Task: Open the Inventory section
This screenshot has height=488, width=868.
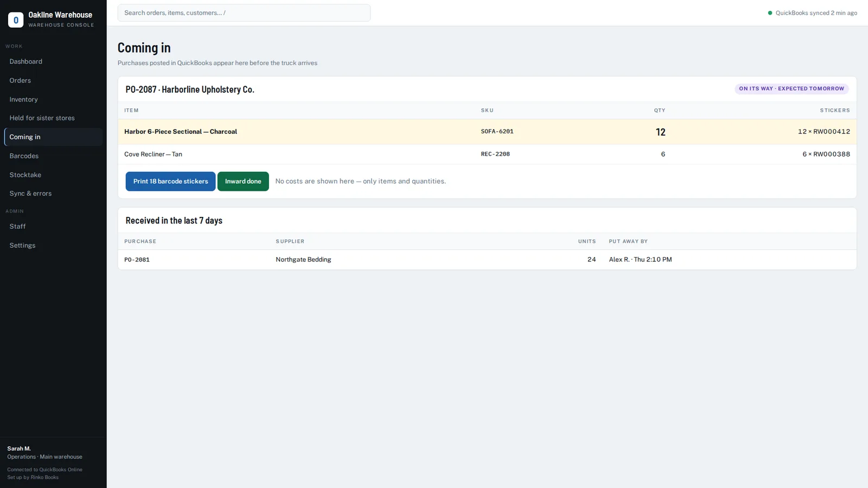Action: tap(53, 100)
